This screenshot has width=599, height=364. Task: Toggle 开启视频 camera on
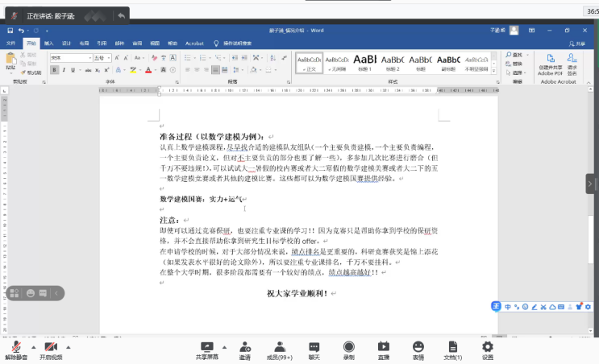tap(50, 346)
